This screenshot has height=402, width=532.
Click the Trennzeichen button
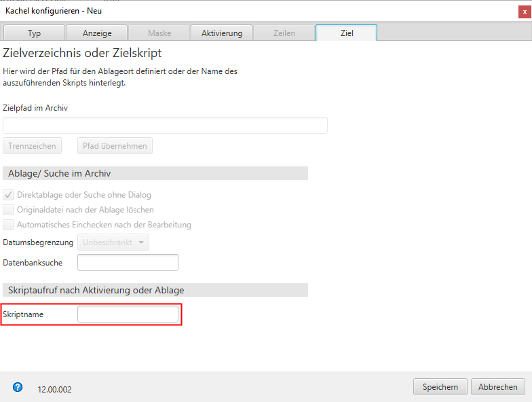pyautogui.click(x=33, y=146)
